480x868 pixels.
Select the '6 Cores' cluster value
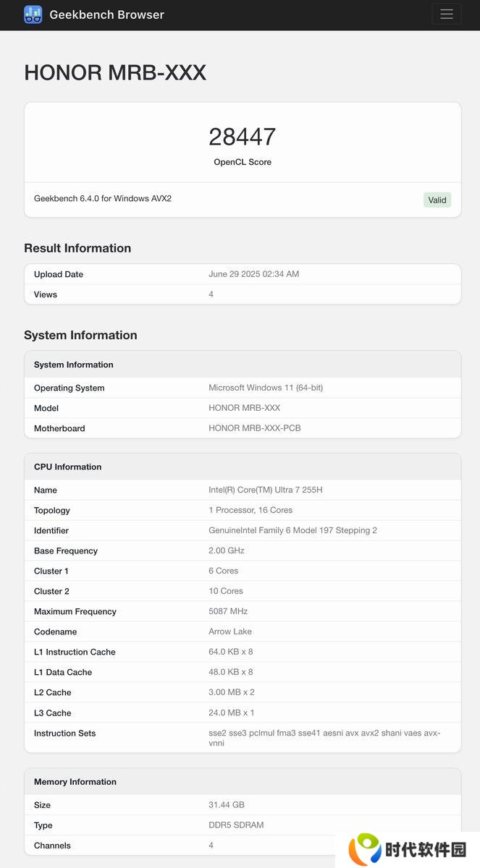pos(224,571)
